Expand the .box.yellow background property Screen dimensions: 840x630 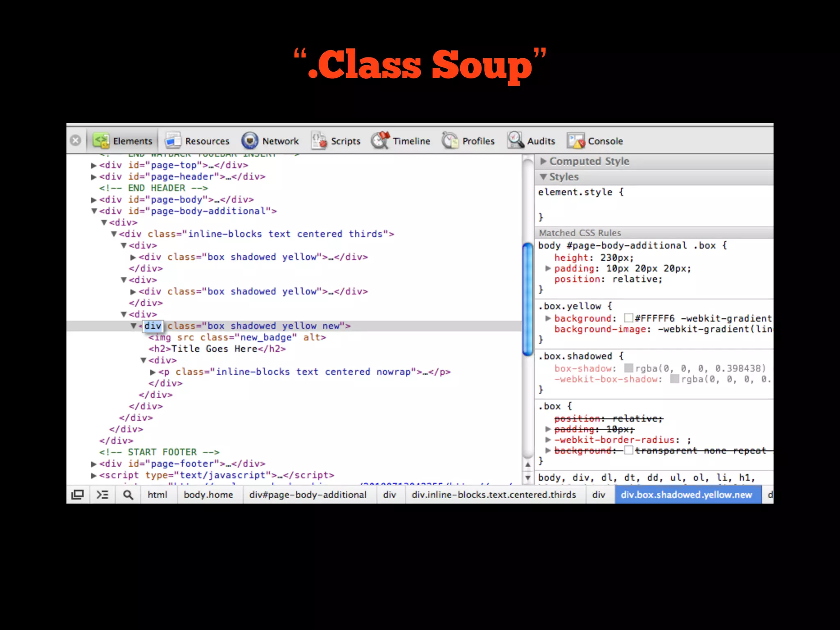click(548, 318)
